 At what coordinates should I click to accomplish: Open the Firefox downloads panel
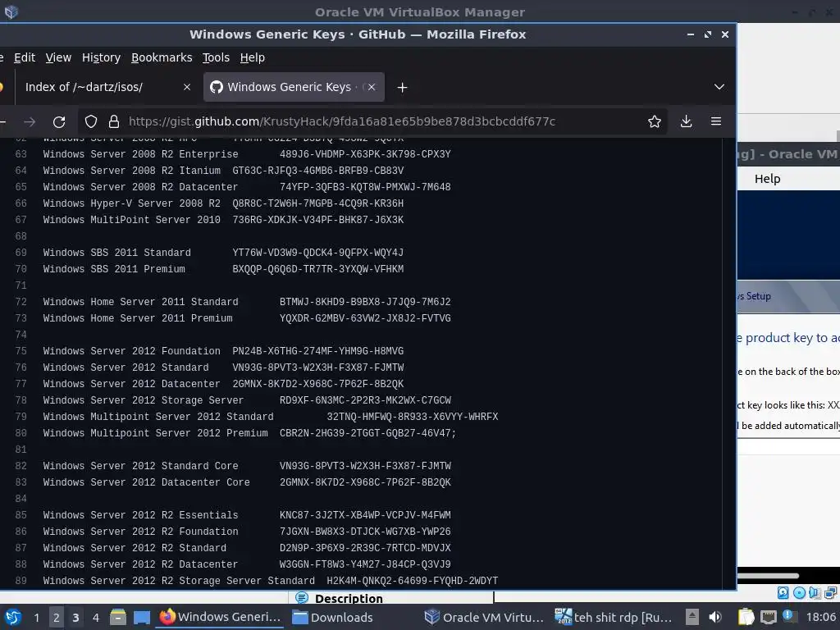(x=686, y=121)
